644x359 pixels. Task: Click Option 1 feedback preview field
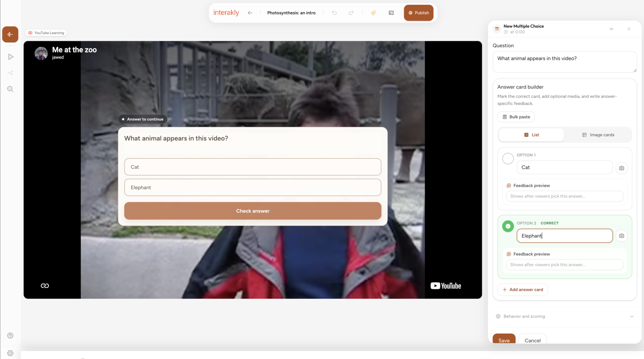coord(565,196)
